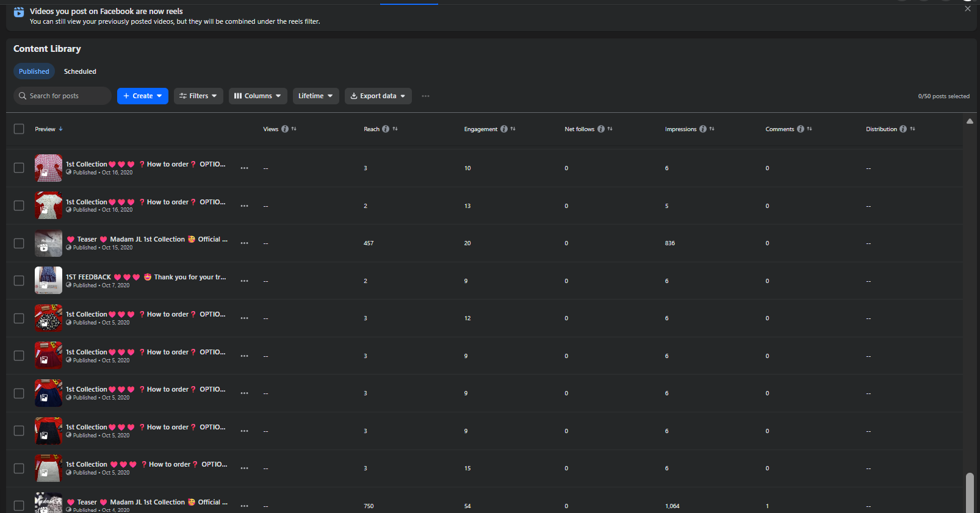The width and height of the screenshot is (980, 513).
Task: Click the Export data button
Action: [x=378, y=96]
